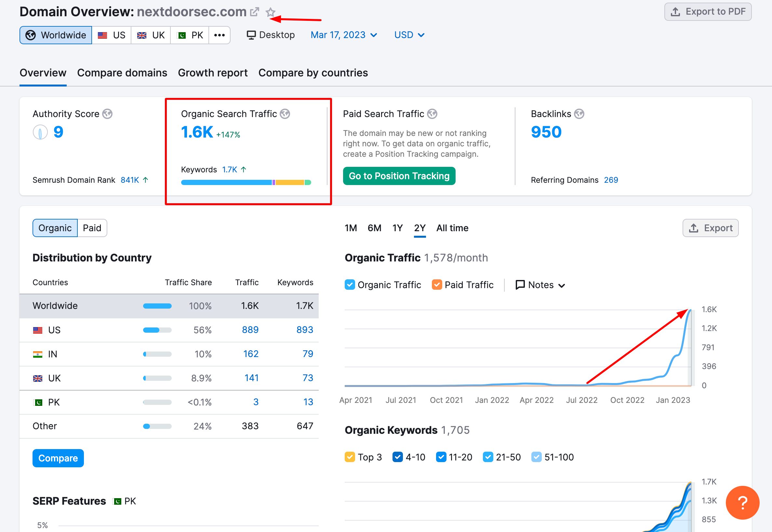
Task: Open US keywords value 893
Action: pos(305,330)
